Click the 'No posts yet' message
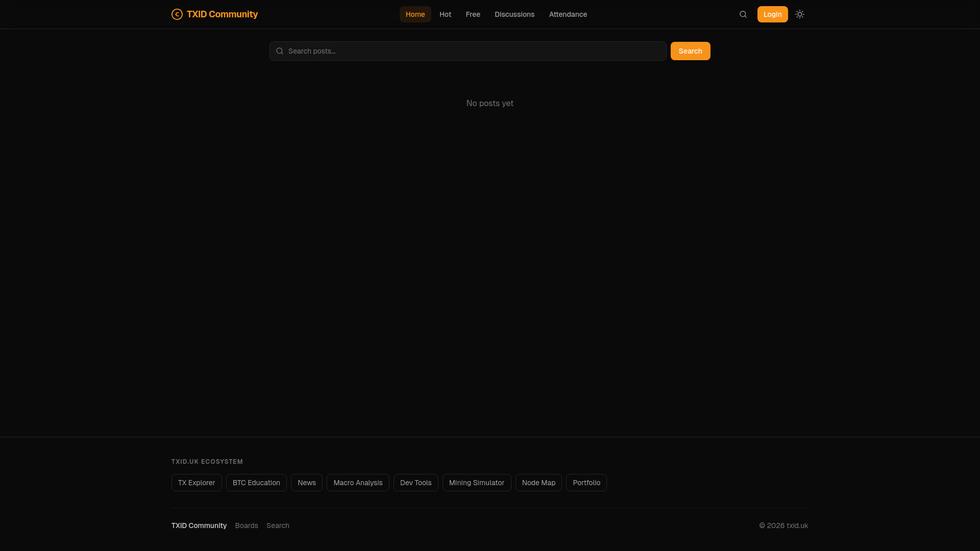The width and height of the screenshot is (980, 551). (x=490, y=103)
